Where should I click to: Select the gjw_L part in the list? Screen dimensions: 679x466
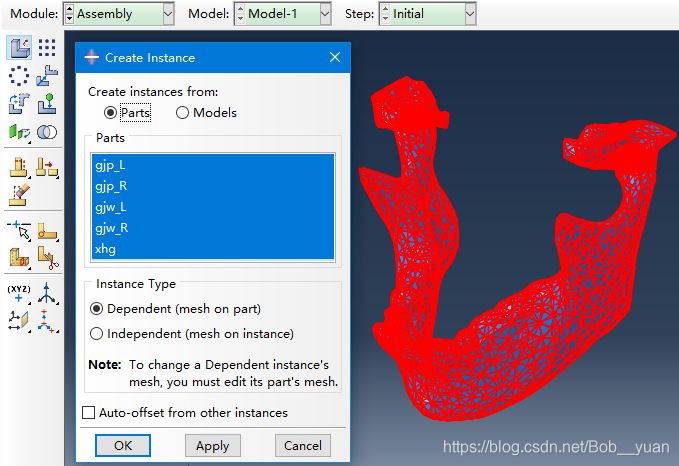point(111,206)
